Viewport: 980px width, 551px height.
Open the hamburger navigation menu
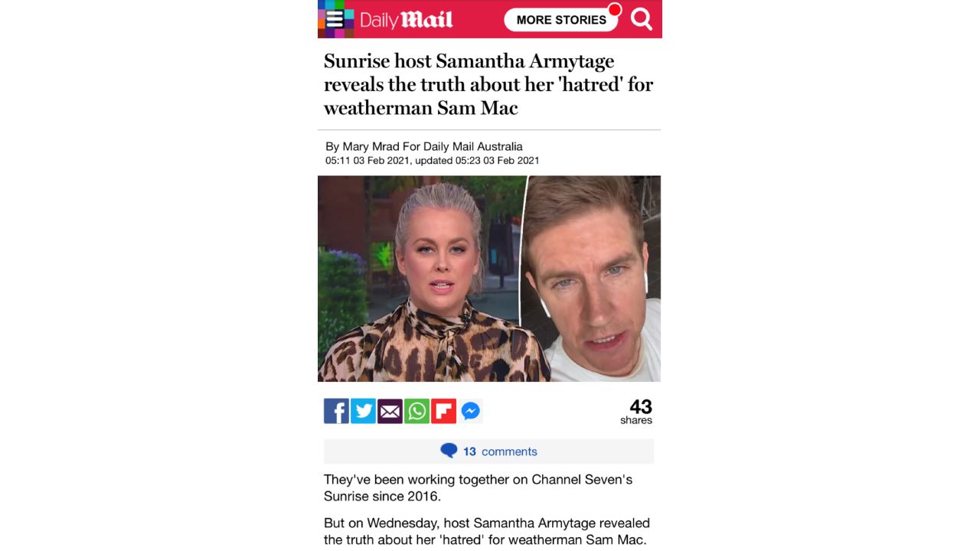point(335,19)
